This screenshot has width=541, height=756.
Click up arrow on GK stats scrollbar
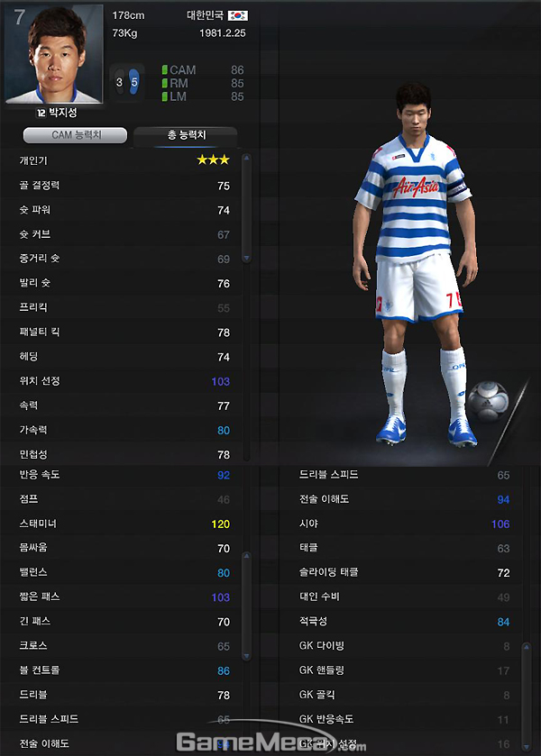point(526,647)
